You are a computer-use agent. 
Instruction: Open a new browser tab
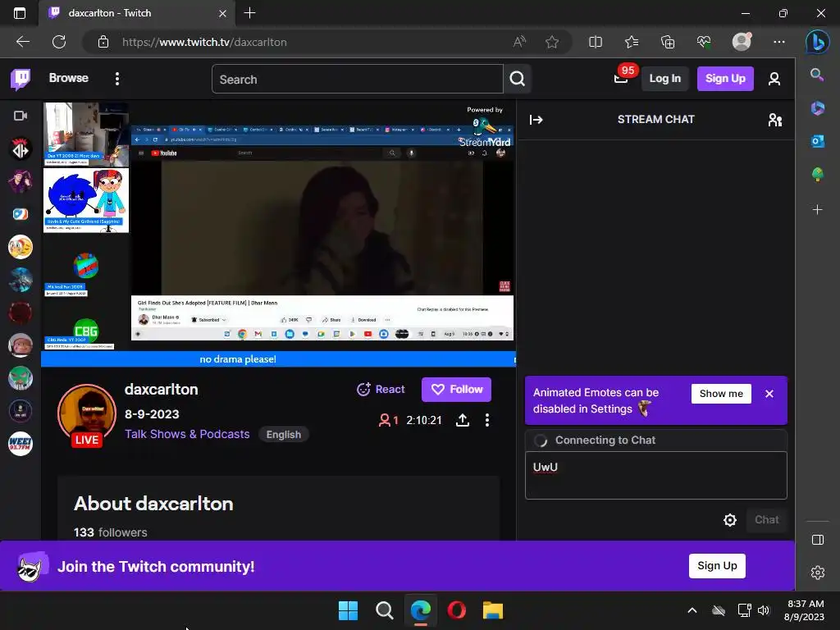tap(249, 13)
